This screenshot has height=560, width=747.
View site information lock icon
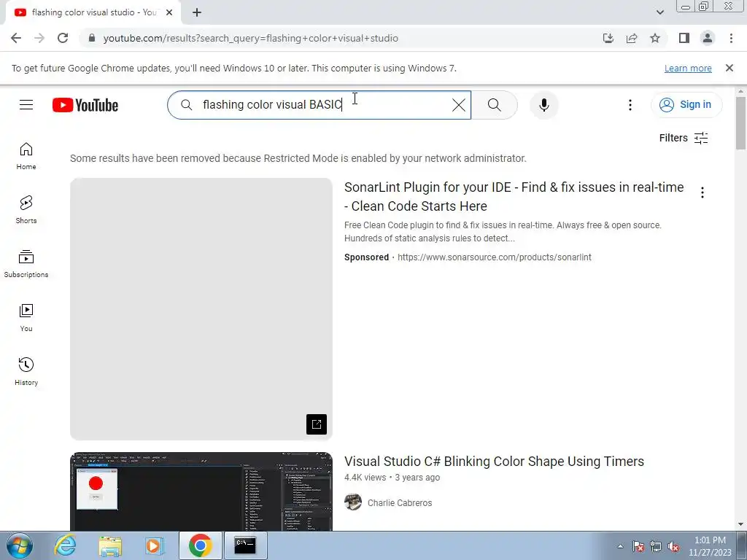click(x=92, y=38)
